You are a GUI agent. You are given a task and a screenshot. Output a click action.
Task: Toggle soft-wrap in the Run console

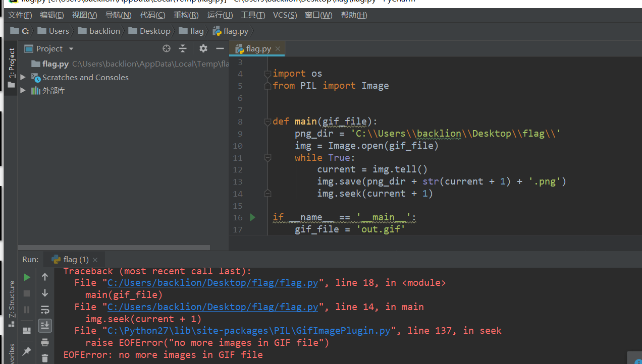(45, 310)
